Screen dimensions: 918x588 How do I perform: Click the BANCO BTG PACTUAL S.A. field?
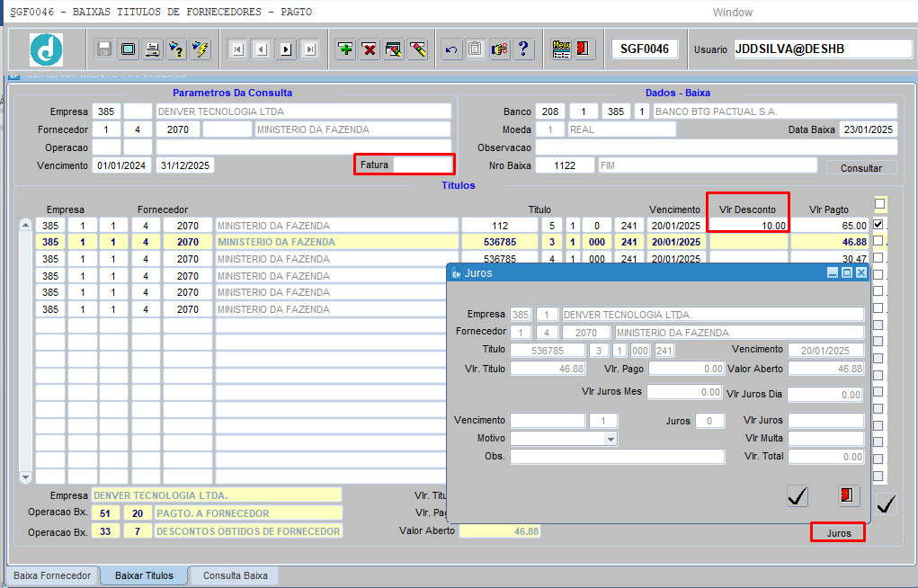[x=775, y=111]
